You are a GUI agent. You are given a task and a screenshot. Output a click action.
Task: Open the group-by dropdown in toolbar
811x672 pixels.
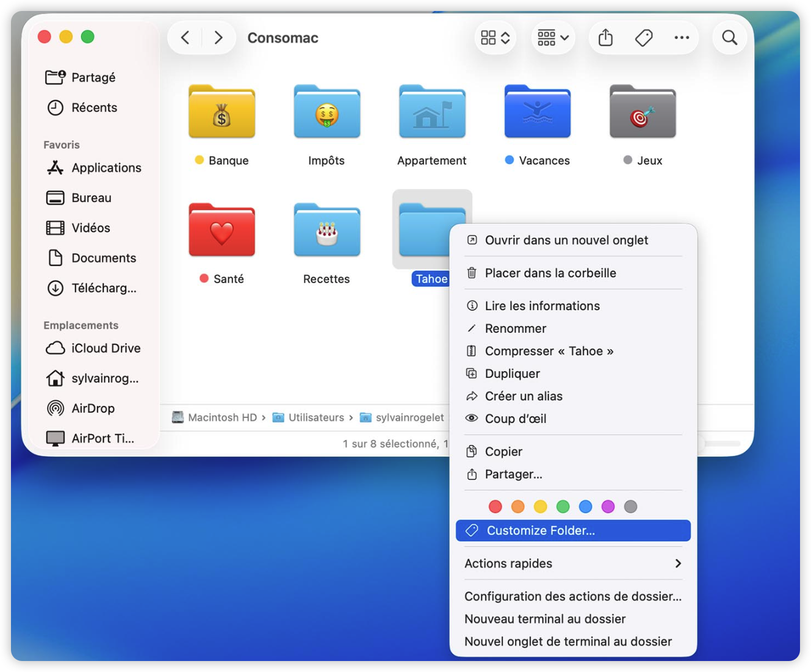(553, 38)
